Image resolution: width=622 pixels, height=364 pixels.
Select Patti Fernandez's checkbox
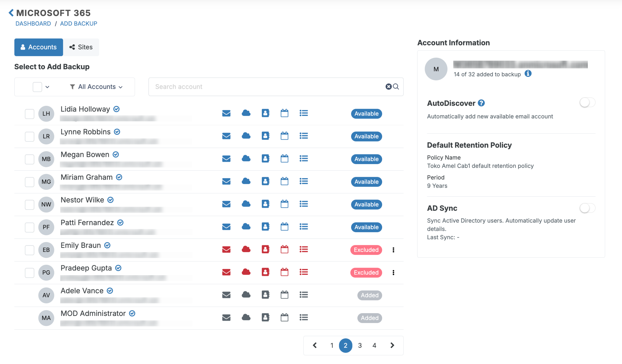pos(29,227)
